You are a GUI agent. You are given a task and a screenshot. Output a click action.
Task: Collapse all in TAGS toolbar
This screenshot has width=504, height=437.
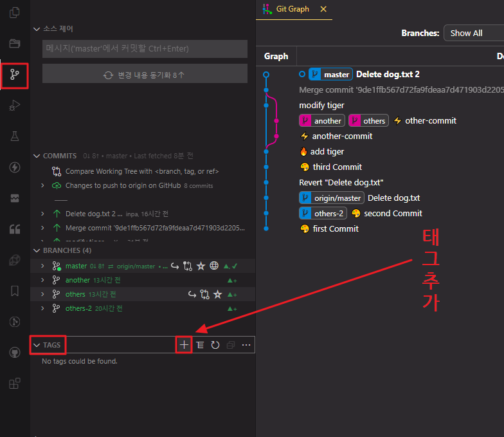coord(231,345)
